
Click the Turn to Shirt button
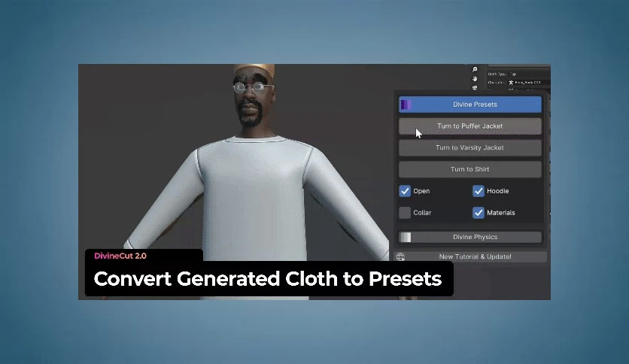pos(470,169)
